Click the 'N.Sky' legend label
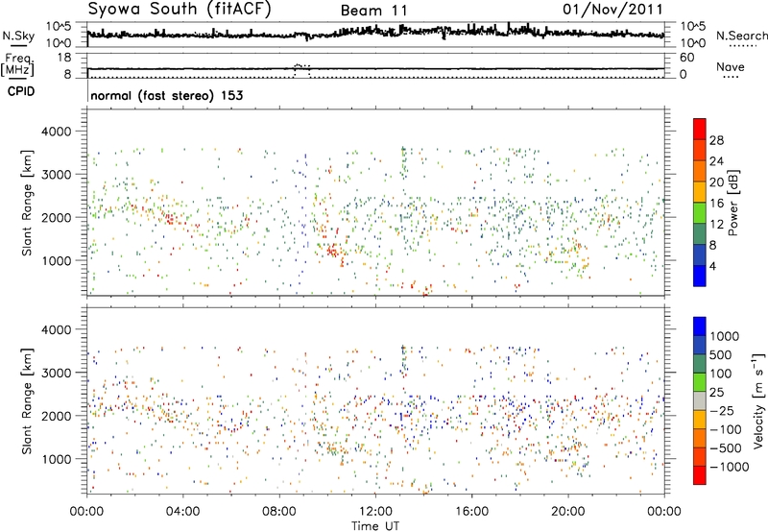768x532 pixels. tap(18, 36)
